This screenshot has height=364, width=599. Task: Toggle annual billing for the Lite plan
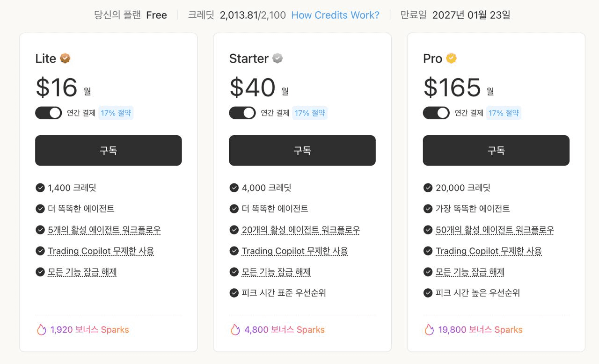[49, 113]
